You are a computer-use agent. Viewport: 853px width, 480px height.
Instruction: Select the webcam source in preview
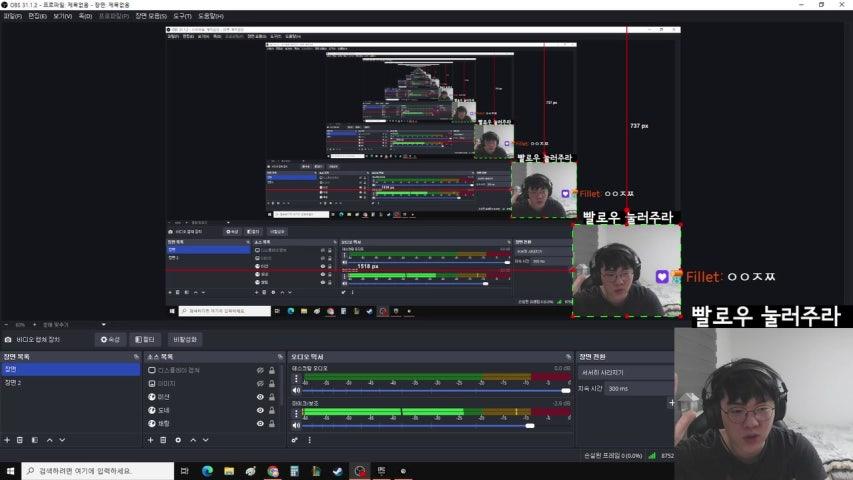(x=626, y=270)
